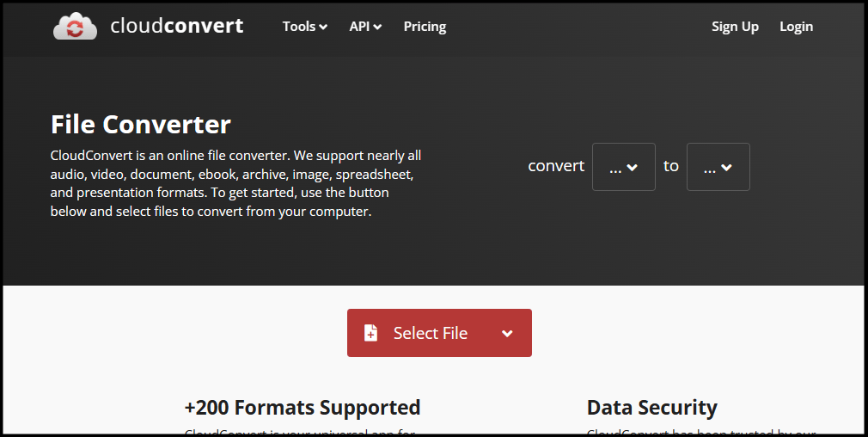Choose the source format after 'convert'
This screenshot has height=437, width=868.
[x=624, y=167]
